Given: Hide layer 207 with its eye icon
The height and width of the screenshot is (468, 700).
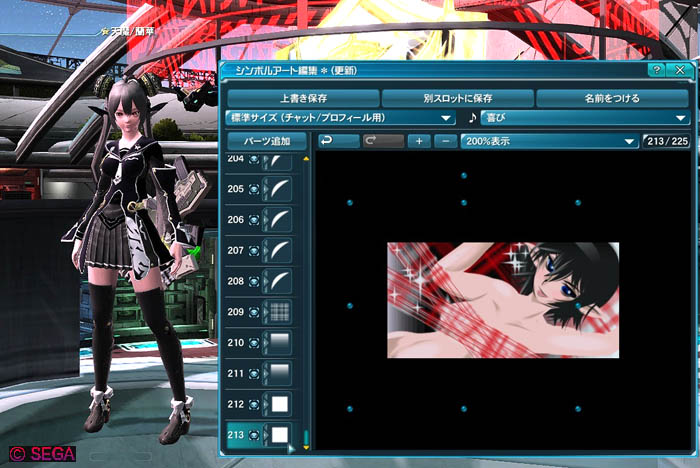Looking at the screenshot, I should [x=254, y=251].
